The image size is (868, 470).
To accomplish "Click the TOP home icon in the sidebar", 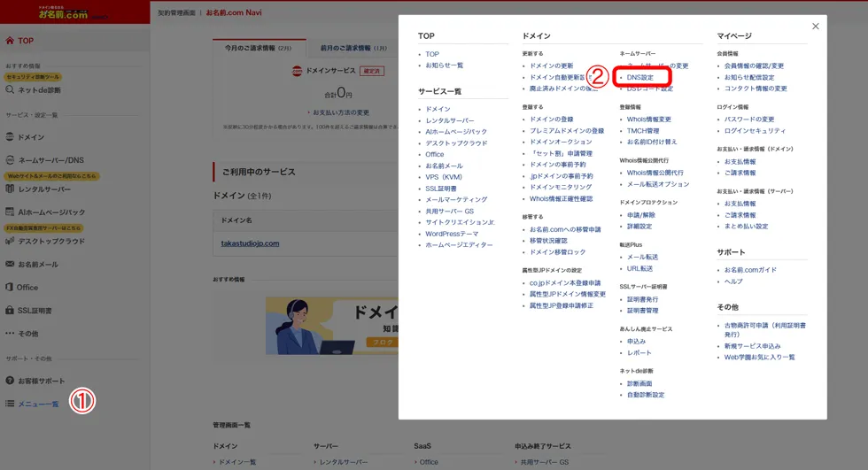I will (10, 41).
